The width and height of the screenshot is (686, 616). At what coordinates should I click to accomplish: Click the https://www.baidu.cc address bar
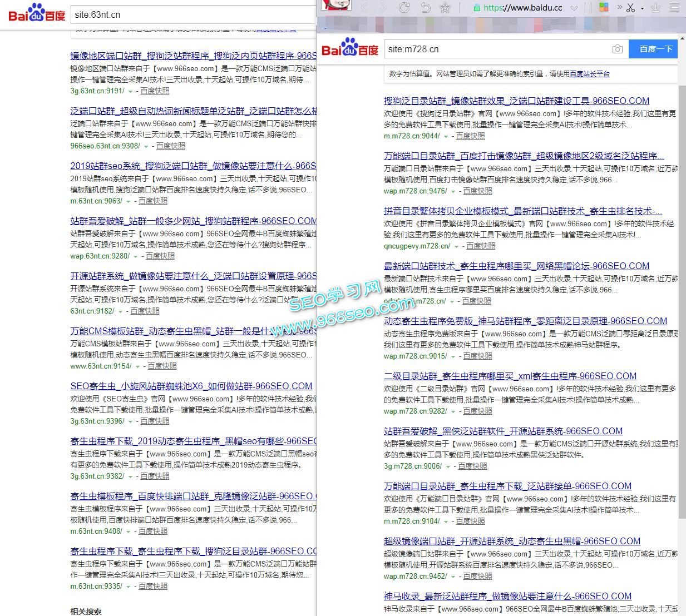[522, 8]
